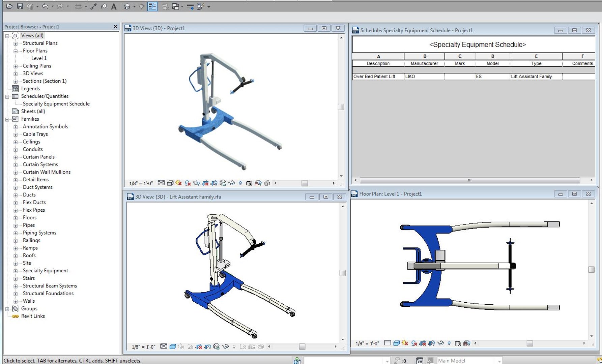Open the Main Model design option dropdown
Image resolution: width=602 pixels, height=364 pixels.
pos(499,361)
